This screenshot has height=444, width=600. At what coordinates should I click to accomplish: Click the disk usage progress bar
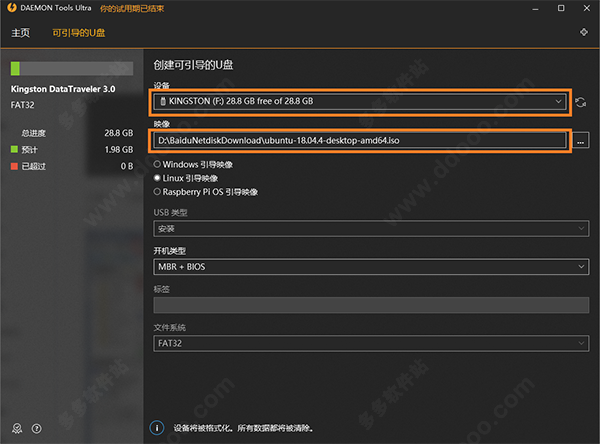[72, 69]
